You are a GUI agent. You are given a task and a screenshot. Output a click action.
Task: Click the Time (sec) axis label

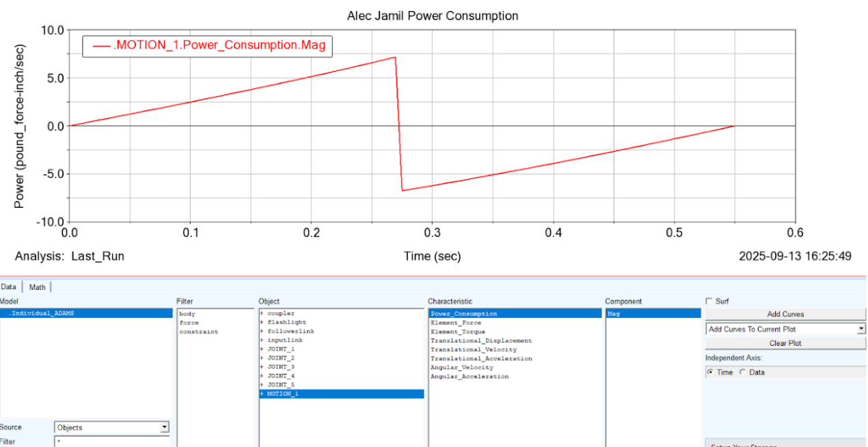[433, 256]
